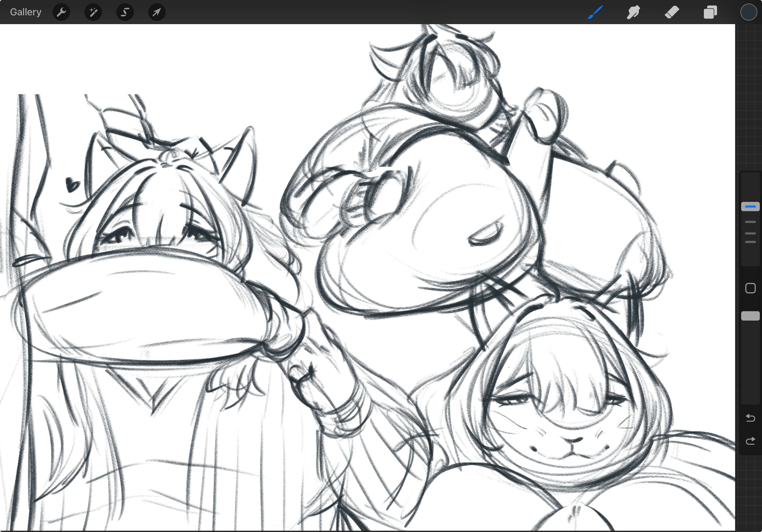Activate the Transform arrow tool
762x532 pixels.
point(156,12)
